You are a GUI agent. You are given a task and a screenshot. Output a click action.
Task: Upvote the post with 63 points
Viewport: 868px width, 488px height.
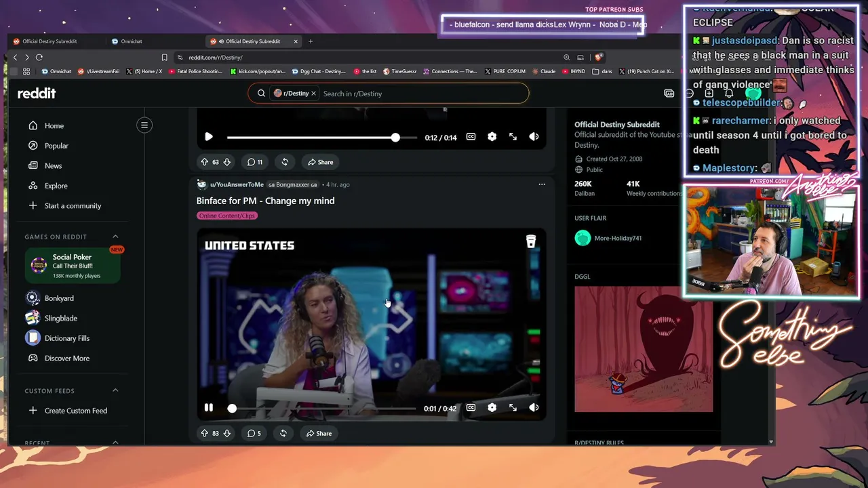pos(204,162)
